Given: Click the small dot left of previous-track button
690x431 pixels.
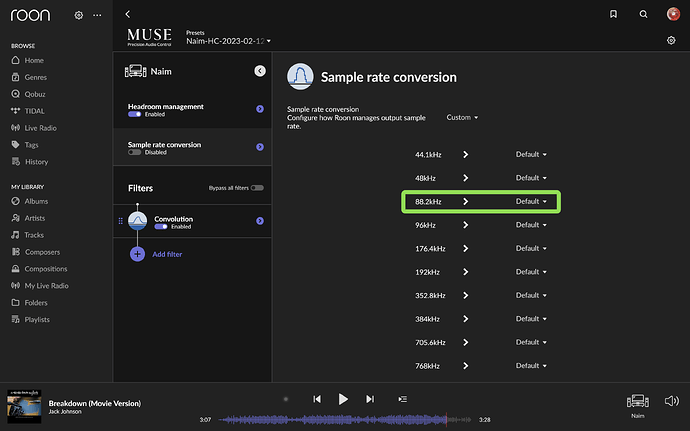Looking at the screenshot, I should click(286, 399).
